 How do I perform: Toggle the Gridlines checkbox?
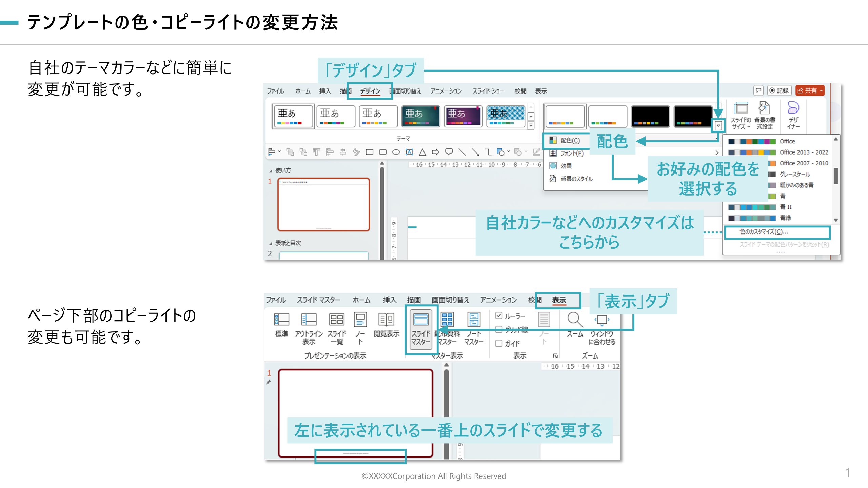(499, 329)
